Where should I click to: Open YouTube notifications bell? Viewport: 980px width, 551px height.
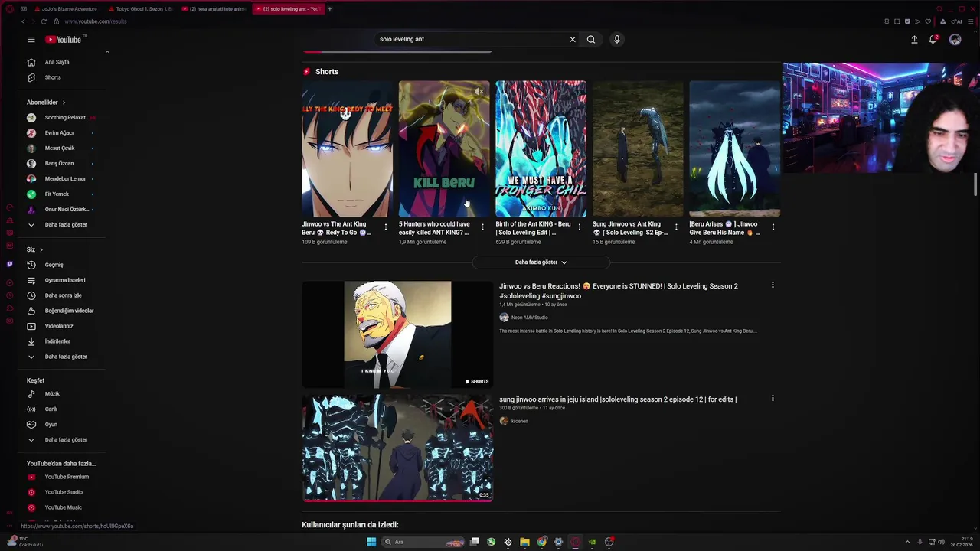(x=933, y=39)
